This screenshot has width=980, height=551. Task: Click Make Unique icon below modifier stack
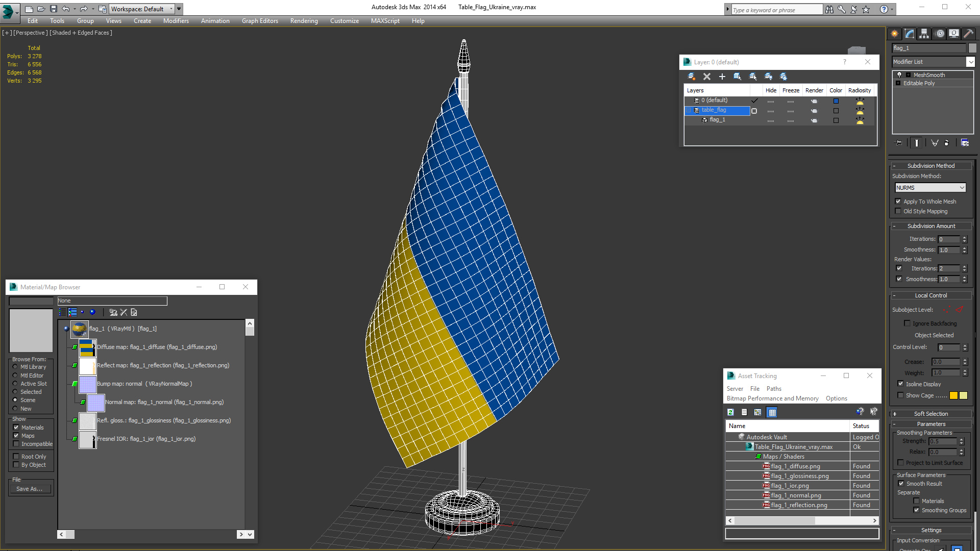[935, 143]
